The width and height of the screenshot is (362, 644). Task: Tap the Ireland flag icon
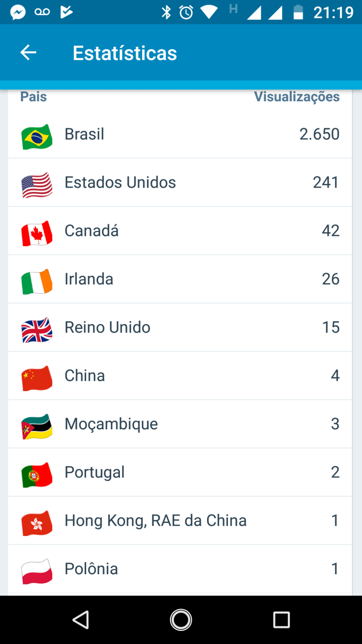click(x=37, y=281)
